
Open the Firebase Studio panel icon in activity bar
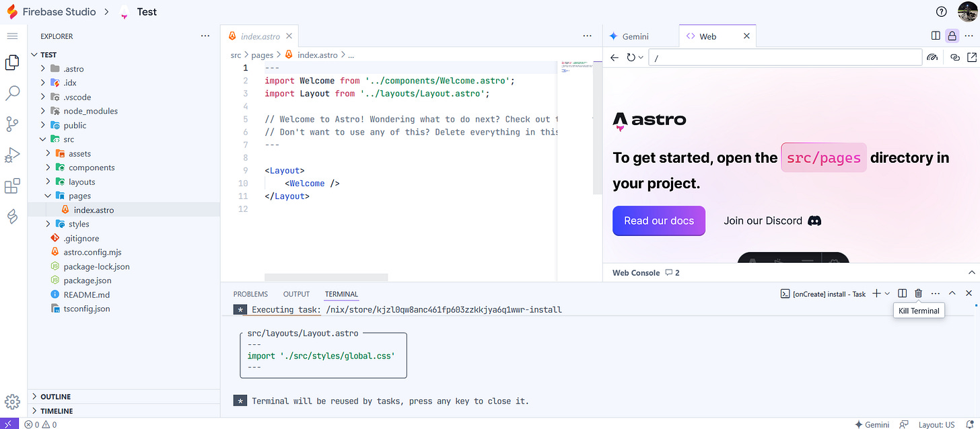[12, 216]
